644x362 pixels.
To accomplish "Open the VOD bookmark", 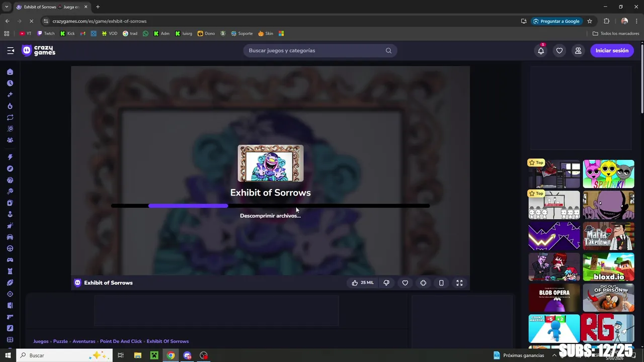I will (110, 34).
